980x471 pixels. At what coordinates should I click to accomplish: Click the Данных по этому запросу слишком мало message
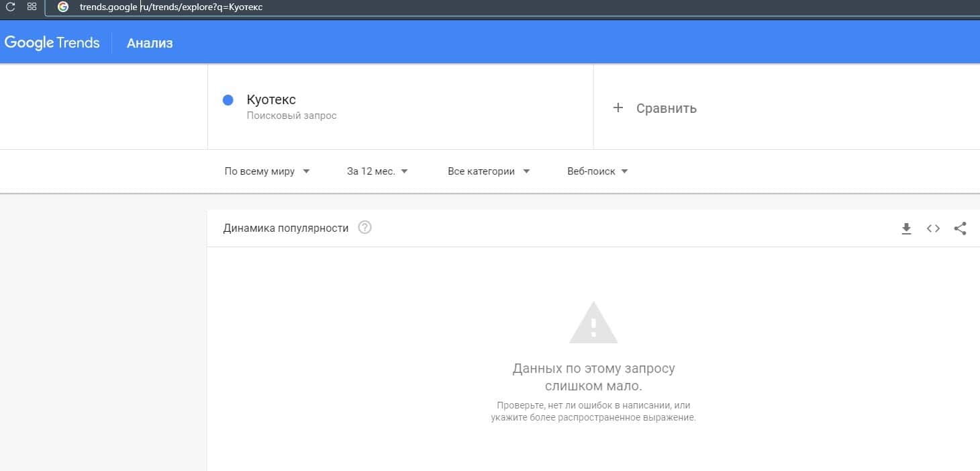pyautogui.click(x=593, y=377)
